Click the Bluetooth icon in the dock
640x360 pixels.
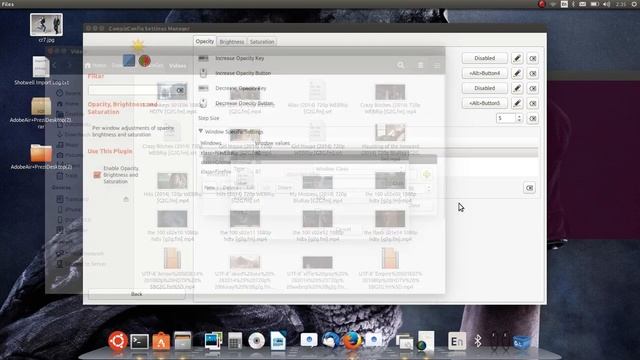tap(478, 341)
